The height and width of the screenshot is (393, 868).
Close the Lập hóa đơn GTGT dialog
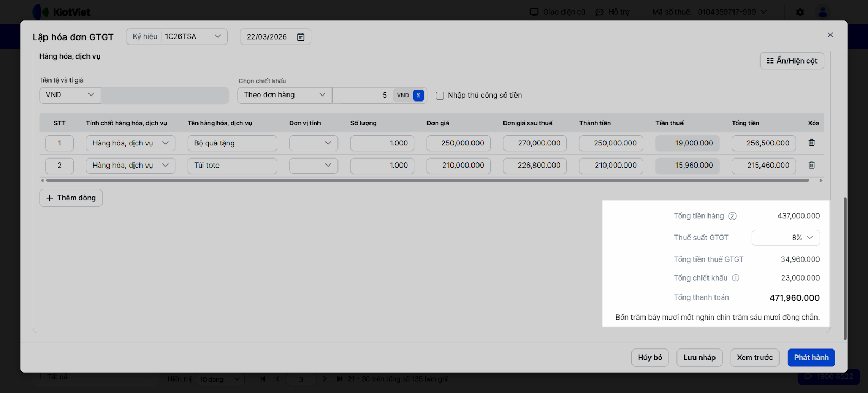tap(830, 35)
